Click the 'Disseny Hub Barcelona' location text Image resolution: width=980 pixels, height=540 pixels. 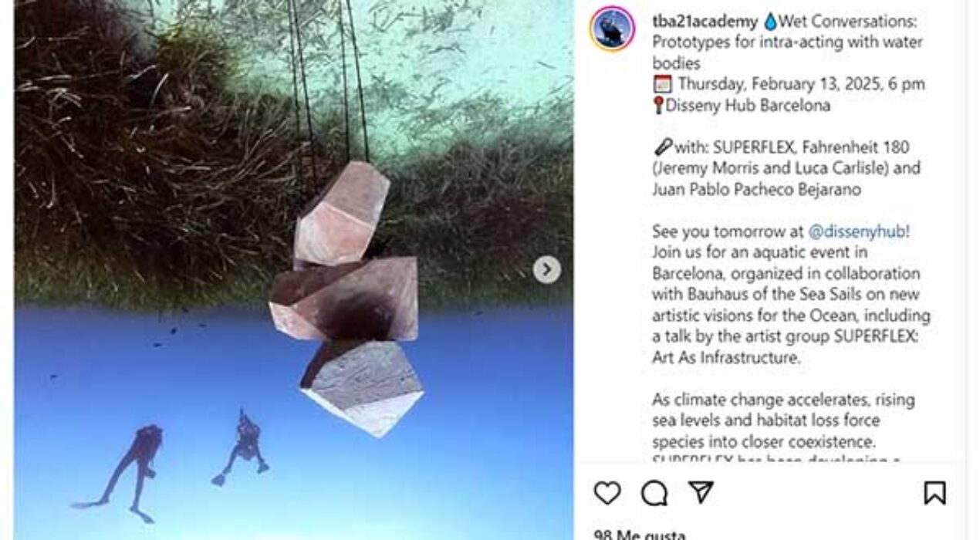[x=748, y=106]
